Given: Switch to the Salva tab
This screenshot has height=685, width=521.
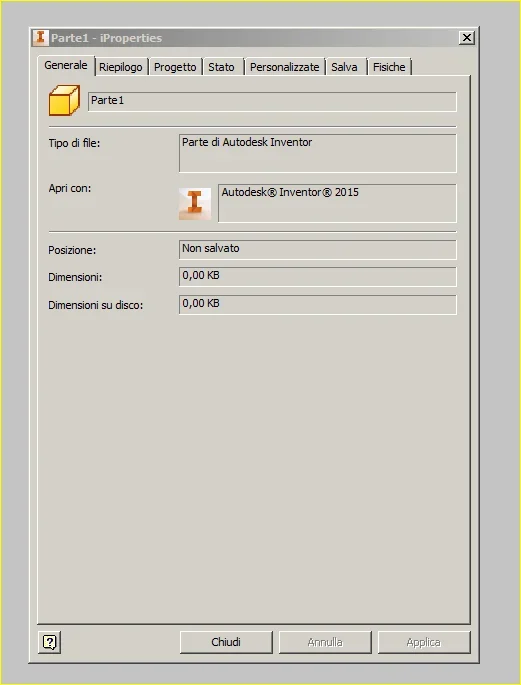Looking at the screenshot, I should [344, 67].
